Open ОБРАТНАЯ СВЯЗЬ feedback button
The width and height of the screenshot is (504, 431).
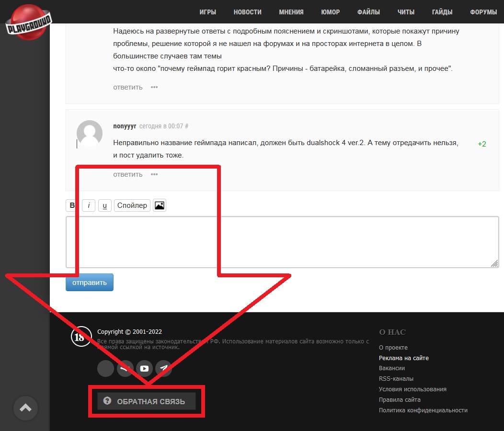coord(147,401)
